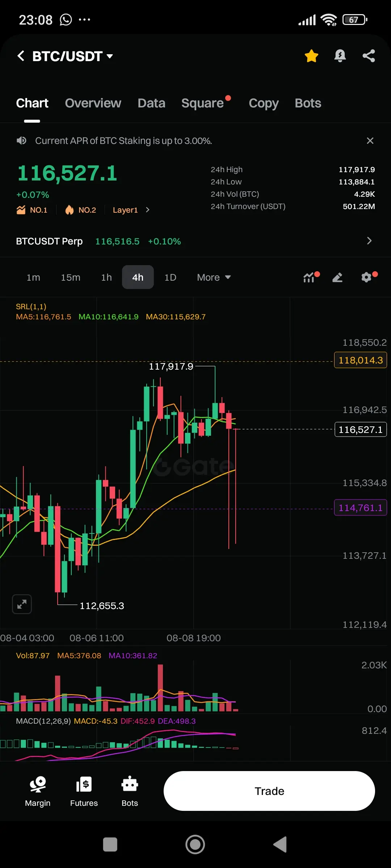Open the Square tab

pyautogui.click(x=202, y=103)
